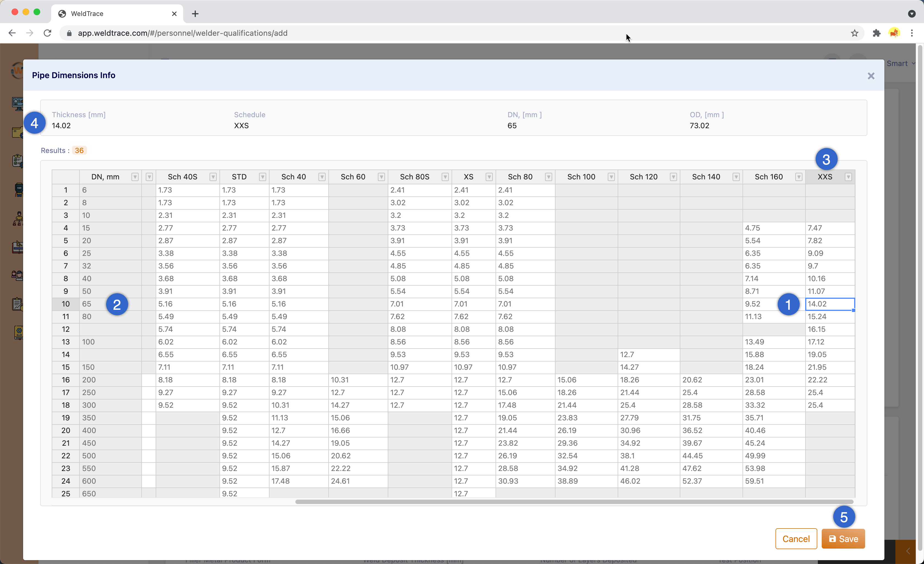Select row header 18

(x=66, y=405)
